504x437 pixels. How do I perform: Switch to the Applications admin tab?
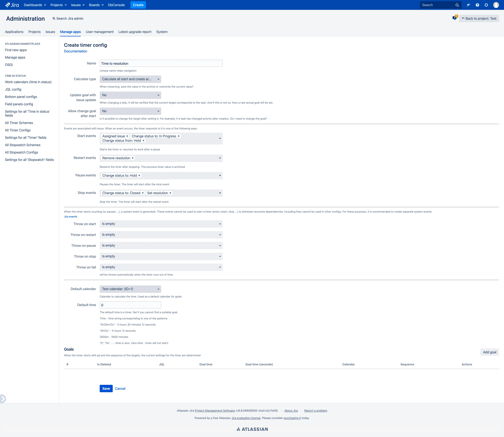[14, 32]
